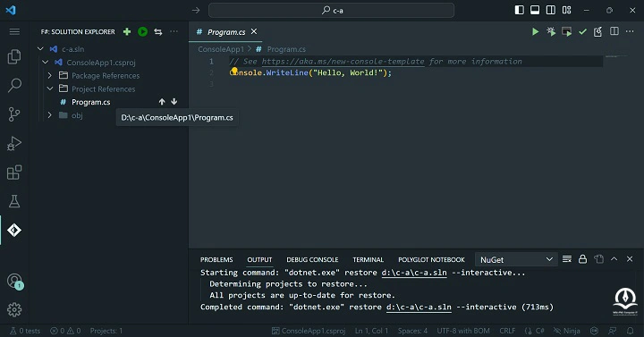Switch to the OUTPUT tab

(x=259, y=259)
